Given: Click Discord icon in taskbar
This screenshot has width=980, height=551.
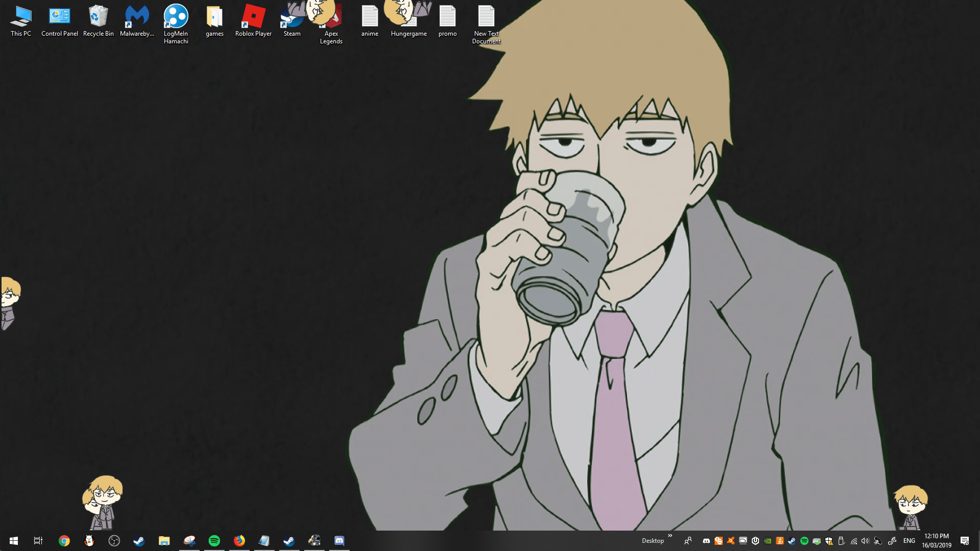Looking at the screenshot, I should (339, 541).
